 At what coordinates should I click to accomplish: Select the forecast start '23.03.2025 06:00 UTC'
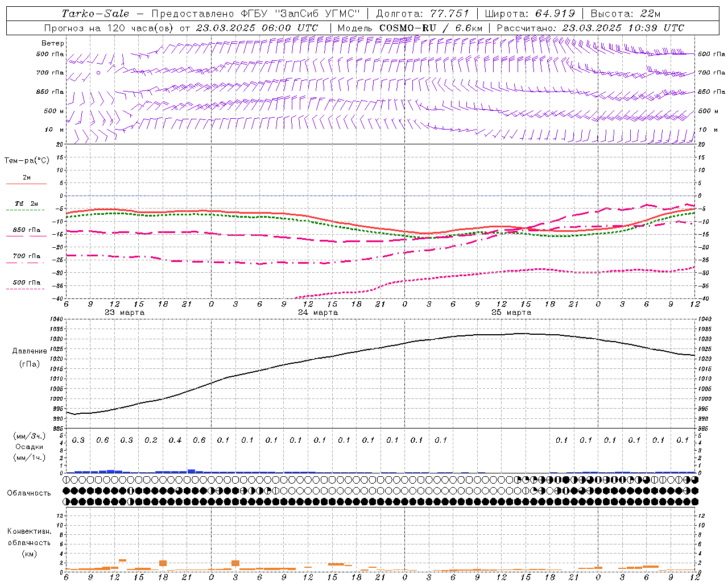[257, 28]
